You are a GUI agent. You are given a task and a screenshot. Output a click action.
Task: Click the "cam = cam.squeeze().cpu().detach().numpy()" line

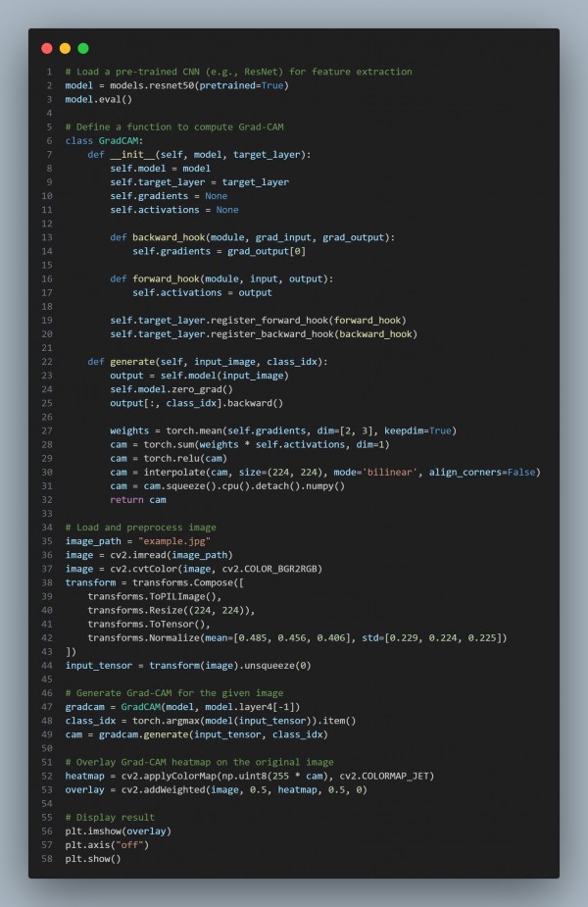tap(227, 486)
